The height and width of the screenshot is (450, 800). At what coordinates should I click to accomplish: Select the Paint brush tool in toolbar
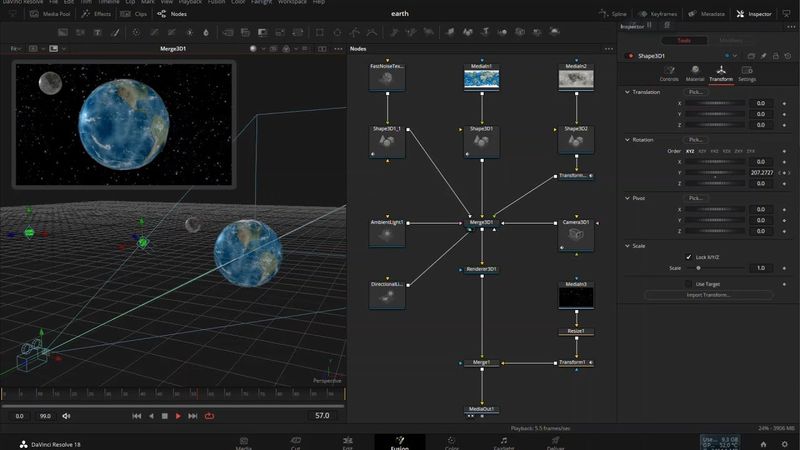pos(115,32)
